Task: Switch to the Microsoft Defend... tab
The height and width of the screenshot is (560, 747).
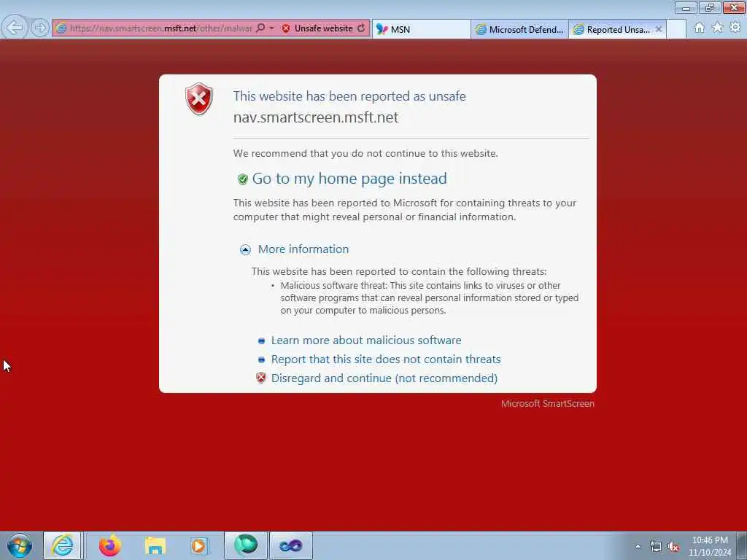Action: pos(519,29)
